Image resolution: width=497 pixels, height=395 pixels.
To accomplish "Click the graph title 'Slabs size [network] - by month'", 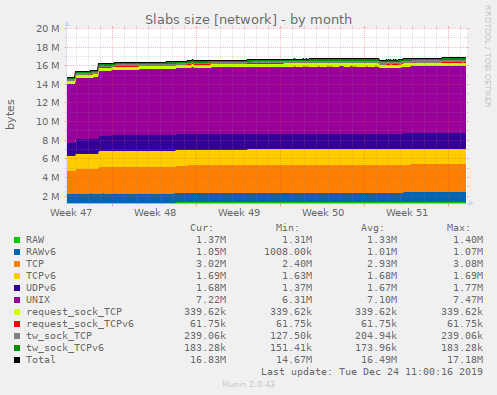I will tap(248, 19).
